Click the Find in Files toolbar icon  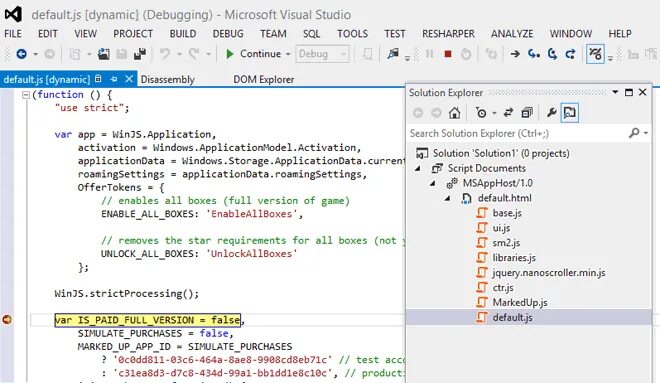[393, 54]
